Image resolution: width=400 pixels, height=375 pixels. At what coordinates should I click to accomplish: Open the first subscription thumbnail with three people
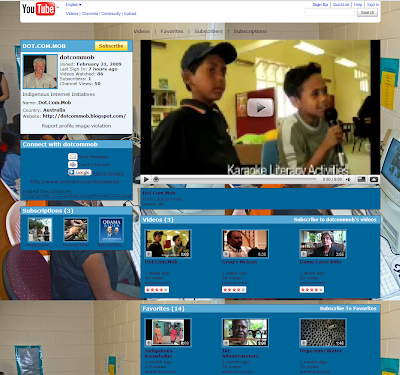(40, 230)
